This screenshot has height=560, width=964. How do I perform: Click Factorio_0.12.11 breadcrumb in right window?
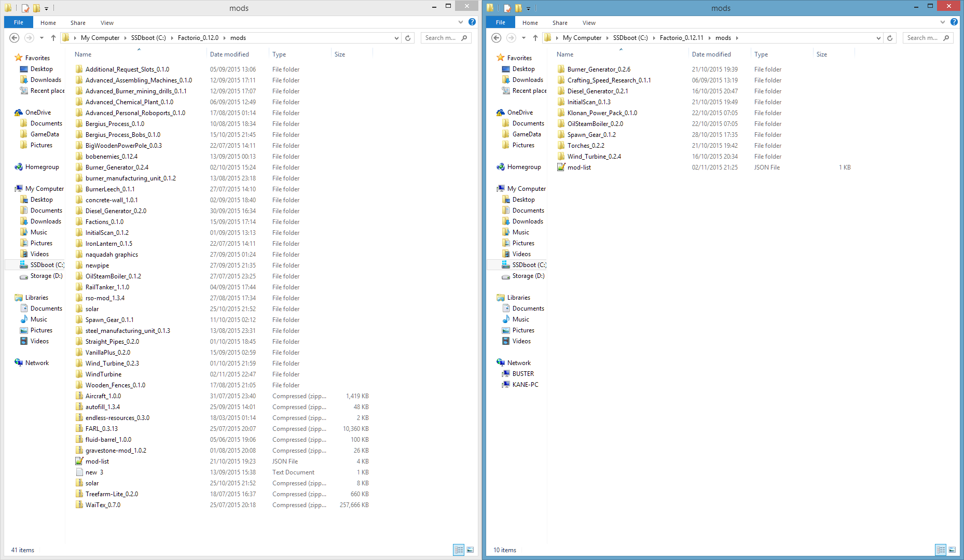(681, 38)
